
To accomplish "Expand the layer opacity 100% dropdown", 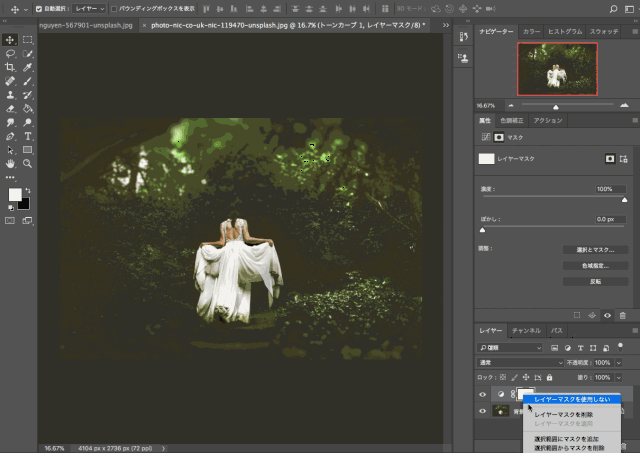I will [x=619, y=362].
